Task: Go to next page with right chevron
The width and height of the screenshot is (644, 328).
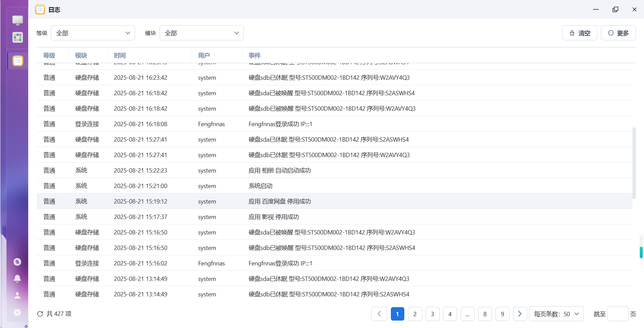Action: point(520,314)
